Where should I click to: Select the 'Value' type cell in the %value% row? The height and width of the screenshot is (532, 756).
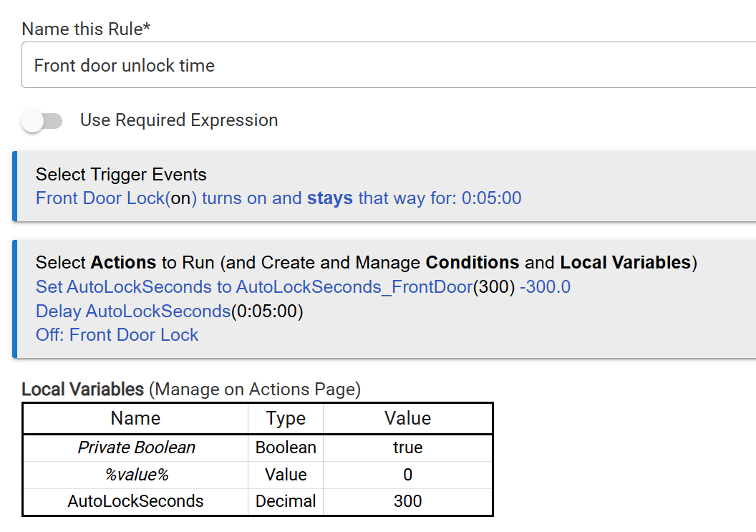286,475
